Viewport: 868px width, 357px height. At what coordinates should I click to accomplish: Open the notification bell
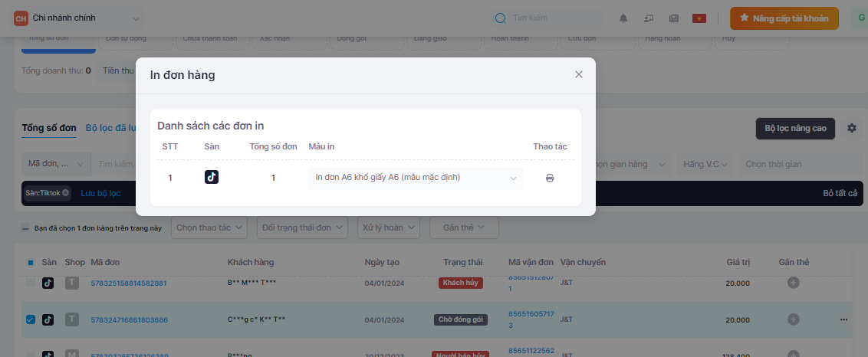tap(623, 18)
